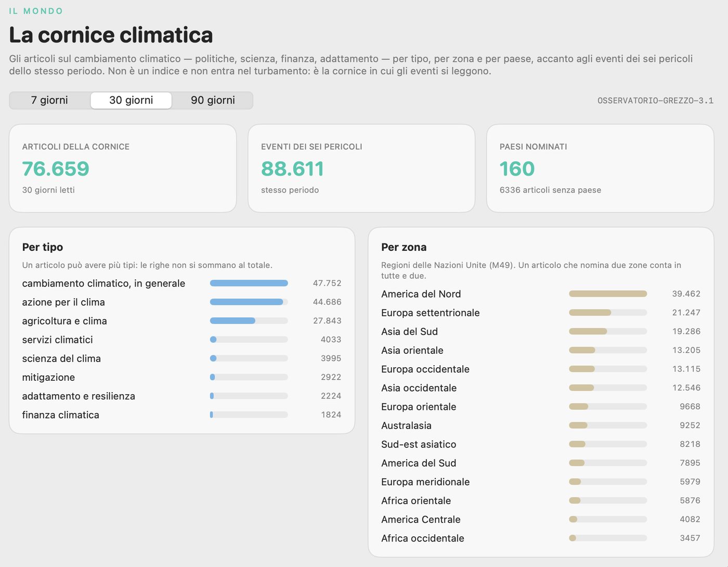Select the "America Centrale" zone label
Viewport: 728px width, 567px height.
pyautogui.click(x=421, y=519)
